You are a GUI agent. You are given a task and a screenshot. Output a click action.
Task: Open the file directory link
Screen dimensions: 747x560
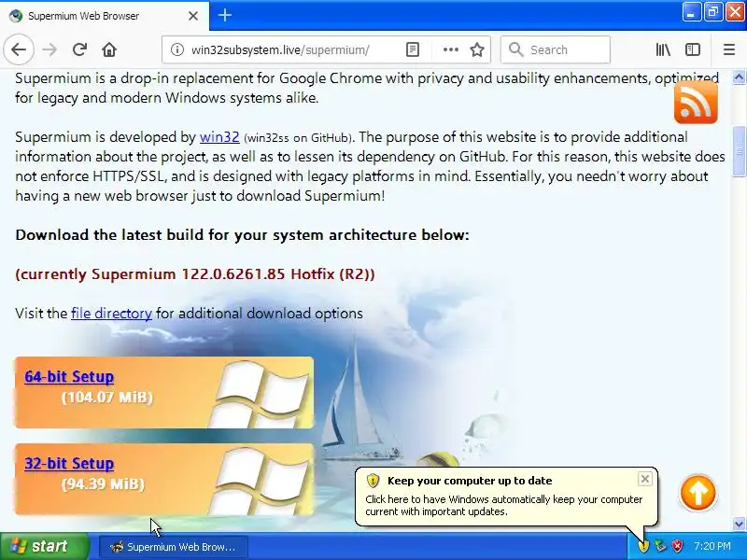pyautogui.click(x=111, y=314)
